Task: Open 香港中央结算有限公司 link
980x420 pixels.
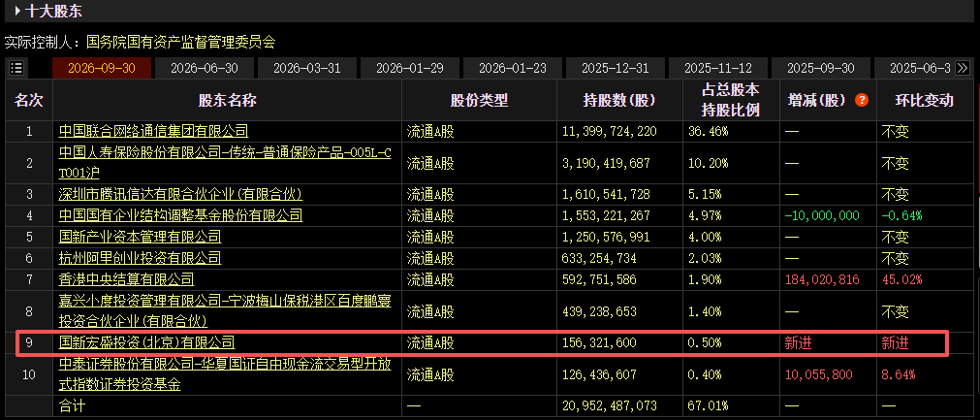Action: [126, 279]
